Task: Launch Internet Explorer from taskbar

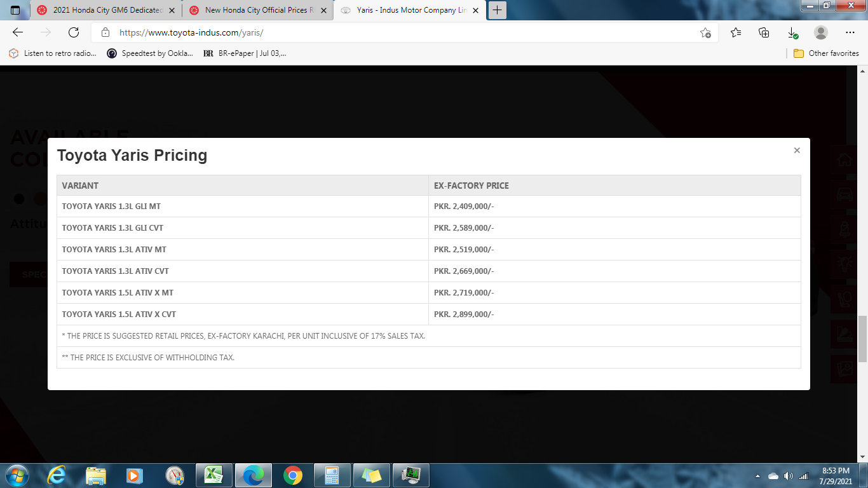Action: pyautogui.click(x=57, y=475)
